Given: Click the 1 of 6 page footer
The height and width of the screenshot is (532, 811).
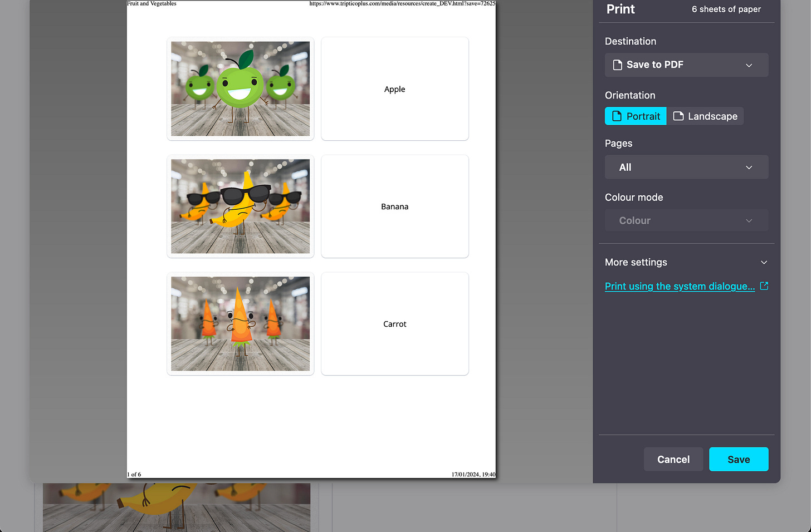Looking at the screenshot, I should (x=134, y=475).
